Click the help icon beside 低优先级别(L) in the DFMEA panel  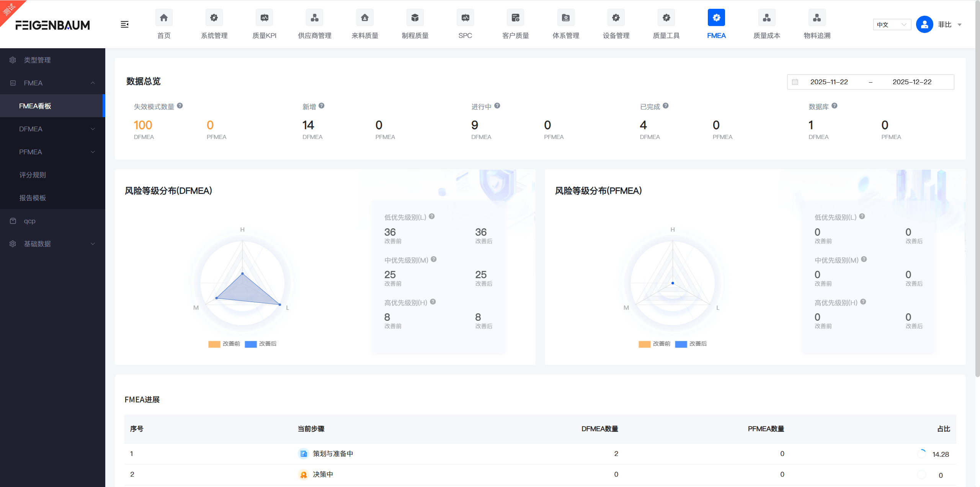(x=432, y=216)
